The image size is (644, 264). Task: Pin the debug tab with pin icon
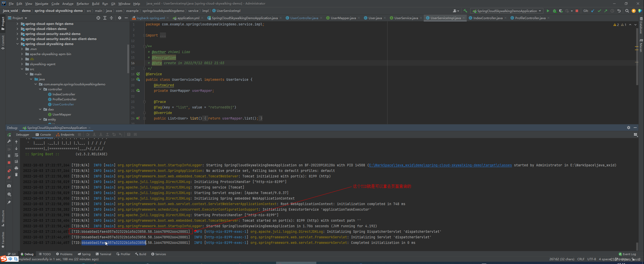[9, 202]
